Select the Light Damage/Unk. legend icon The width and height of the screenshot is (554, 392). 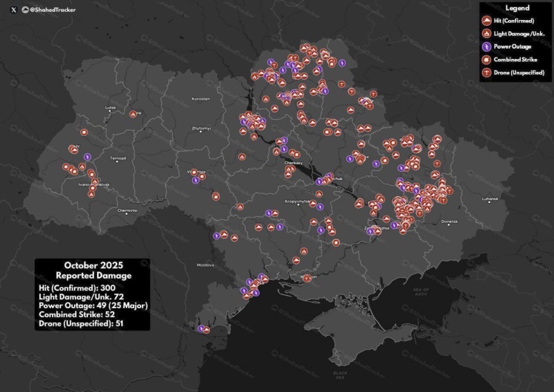pos(487,33)
